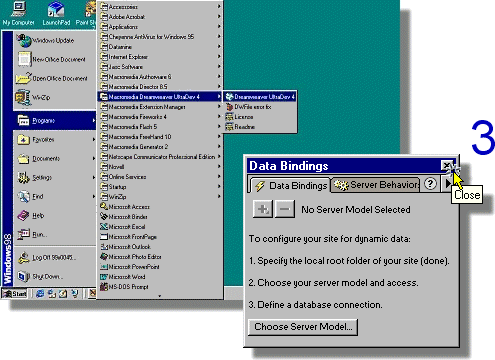Viewport: 495px width, 360px height.
Task: Click the scroll-down arrow below the Programs list
Action: click(160, 295)
